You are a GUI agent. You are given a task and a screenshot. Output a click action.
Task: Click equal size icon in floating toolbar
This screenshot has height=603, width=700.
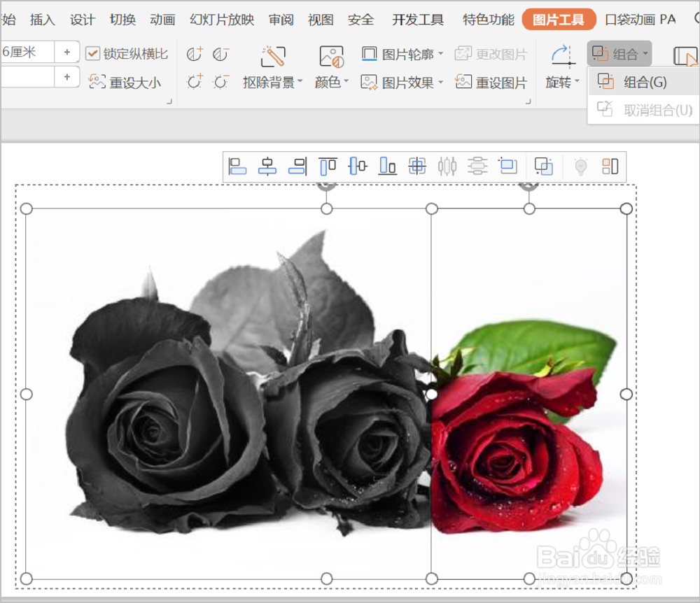[x=507, y=166]
